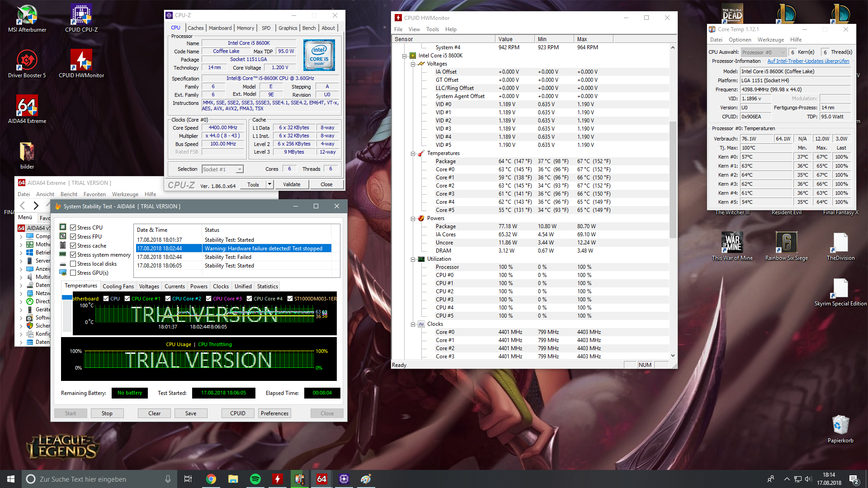868x488 pixels.
Task: Collapse the Temperatures tree node
Action: pos(413,154)
